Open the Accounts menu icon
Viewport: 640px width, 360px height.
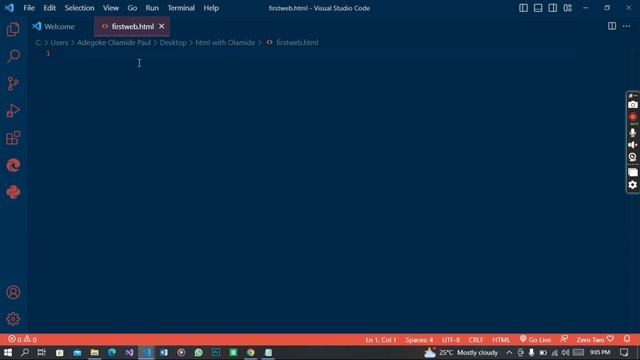click(x=13, y=292)
